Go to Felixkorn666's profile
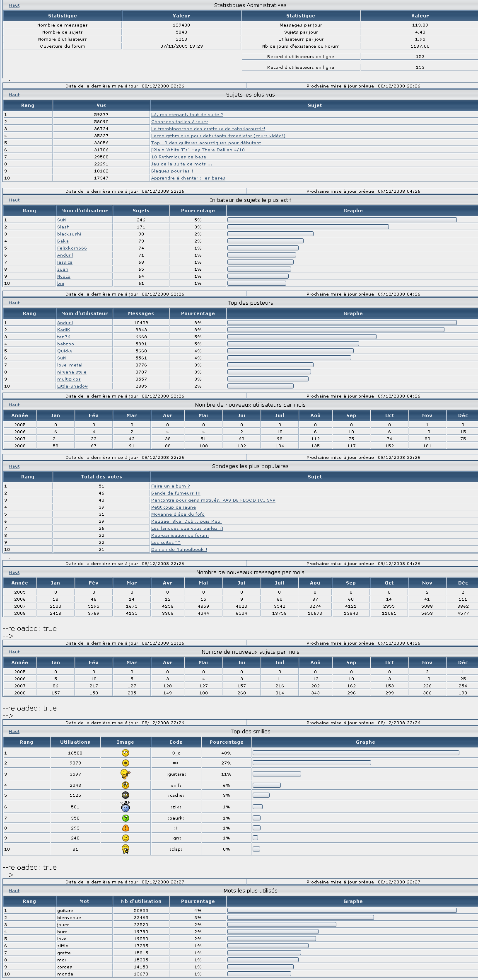Image resolution: width=478 pixels, height=980 pixels. coord(72,248)
